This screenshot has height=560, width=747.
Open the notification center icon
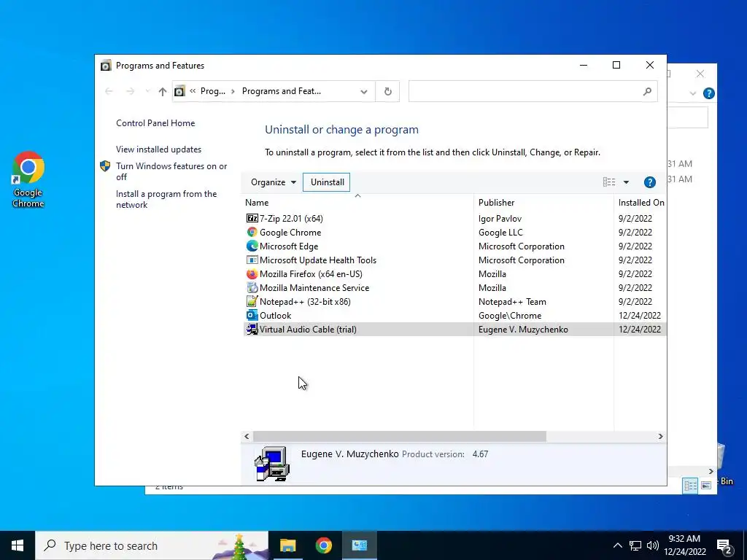click(x=724, y=546)
